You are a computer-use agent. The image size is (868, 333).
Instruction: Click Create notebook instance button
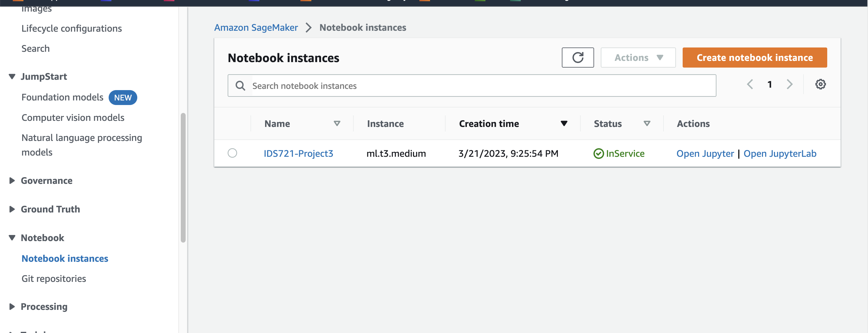[x=754, y=58]
